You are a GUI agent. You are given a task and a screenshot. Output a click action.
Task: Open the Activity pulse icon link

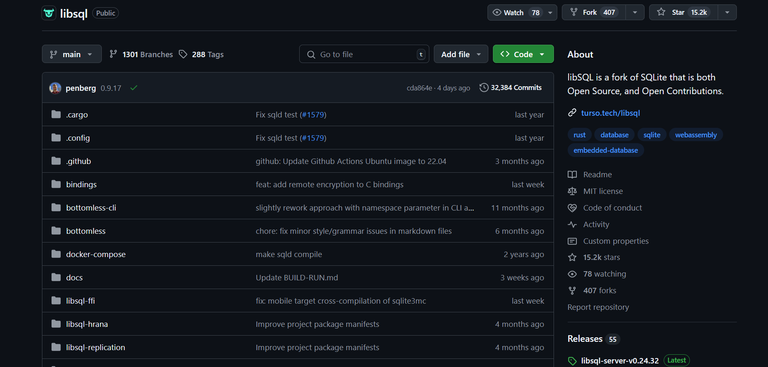pyautogui.click(x=572, y=225)
